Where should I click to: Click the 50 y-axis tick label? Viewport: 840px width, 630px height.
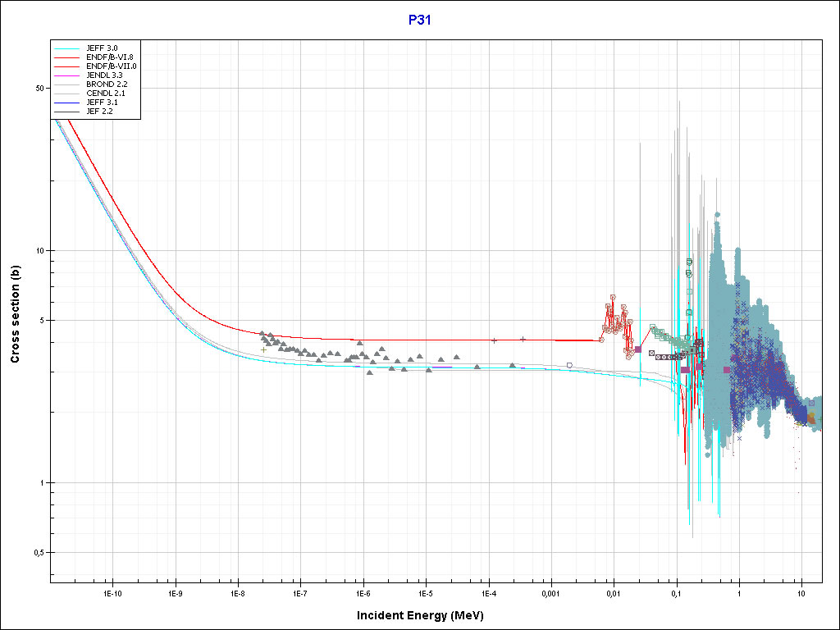click(x=38, y=89)
